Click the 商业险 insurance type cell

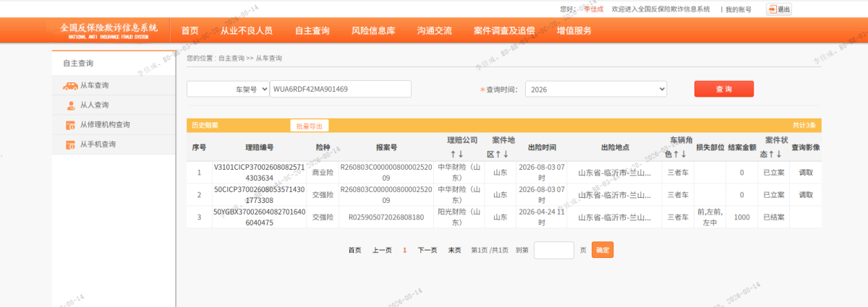click(323, 173)
